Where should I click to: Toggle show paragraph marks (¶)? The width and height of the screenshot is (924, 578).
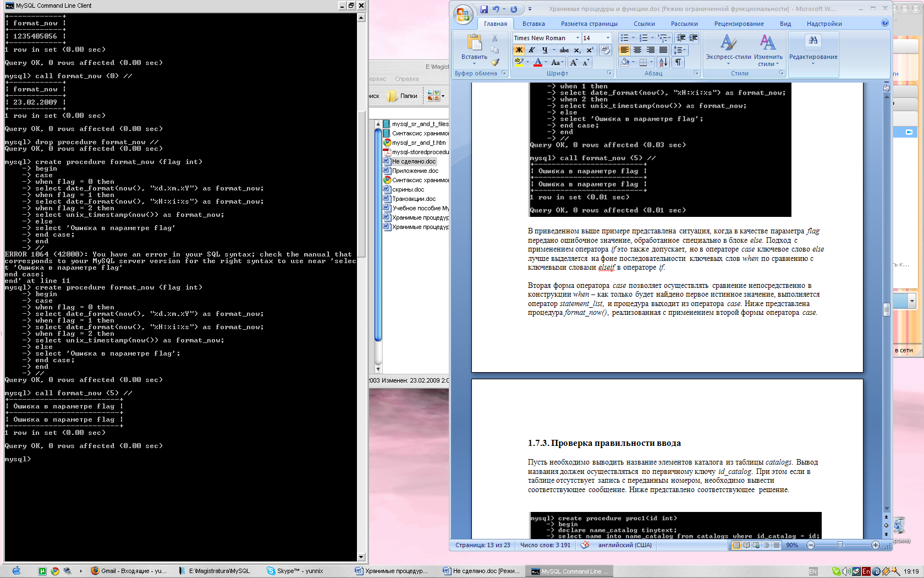678,62
